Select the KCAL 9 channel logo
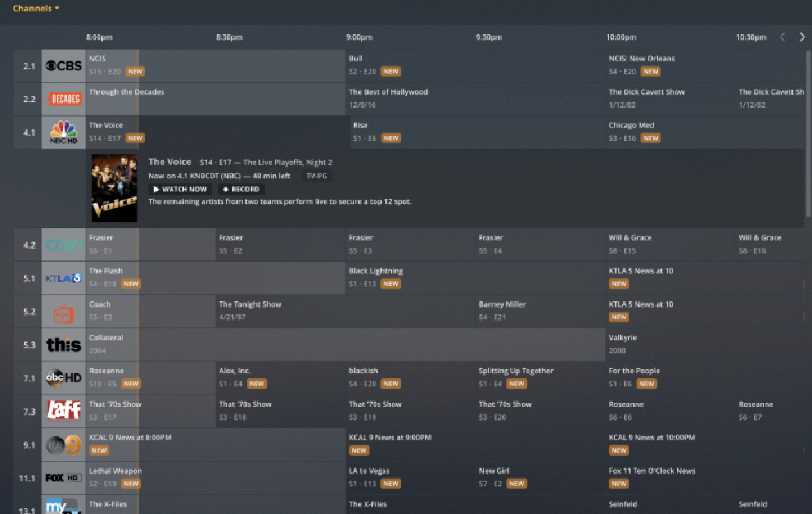 (64, 444)
